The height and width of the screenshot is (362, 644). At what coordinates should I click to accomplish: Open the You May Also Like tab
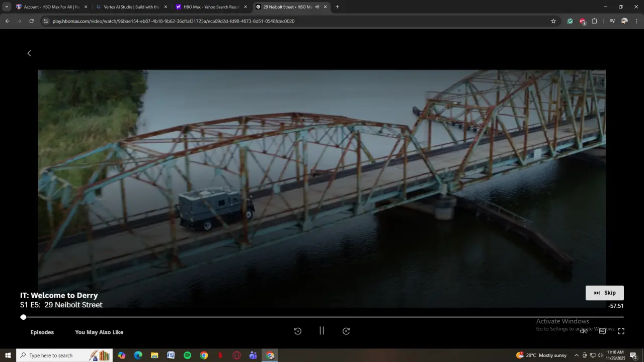[99, 332]
